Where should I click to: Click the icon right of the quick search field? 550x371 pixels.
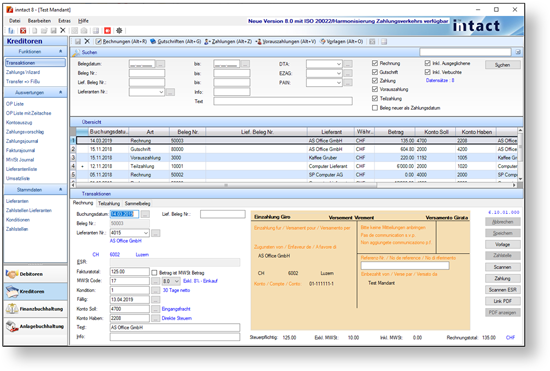click(x=518, y=52)
